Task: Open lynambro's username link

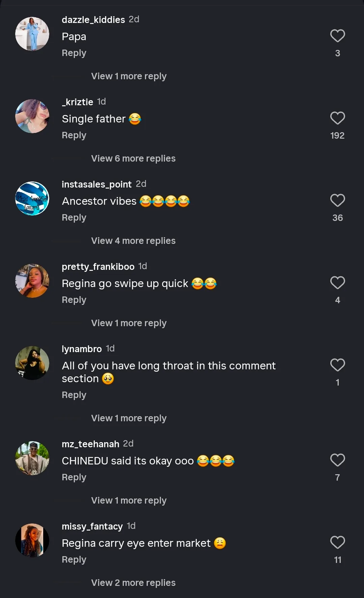Action: coord(82,349)
